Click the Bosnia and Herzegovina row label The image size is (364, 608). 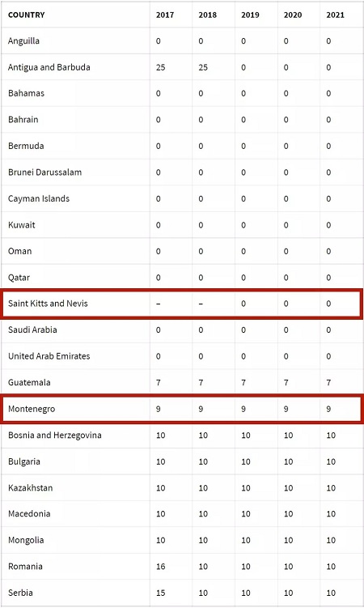coord(55,435)
